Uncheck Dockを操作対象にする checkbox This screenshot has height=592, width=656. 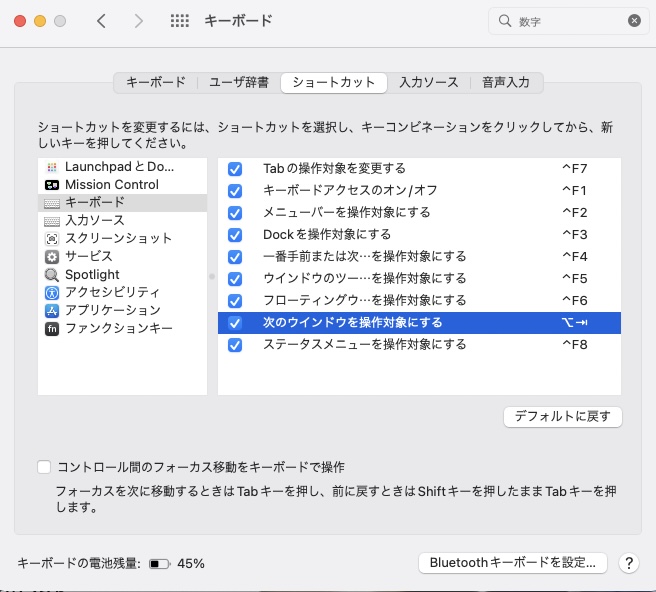coord(235,235)
